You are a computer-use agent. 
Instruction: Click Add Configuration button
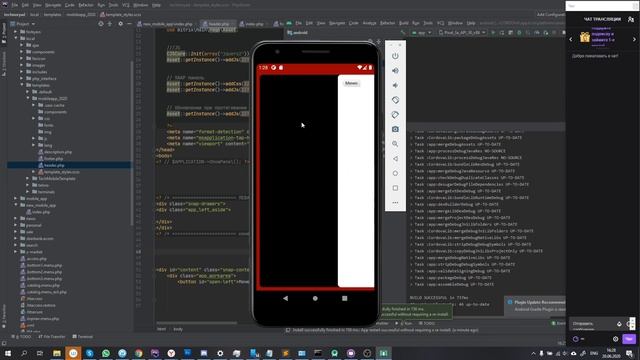(x=551, y=14)
